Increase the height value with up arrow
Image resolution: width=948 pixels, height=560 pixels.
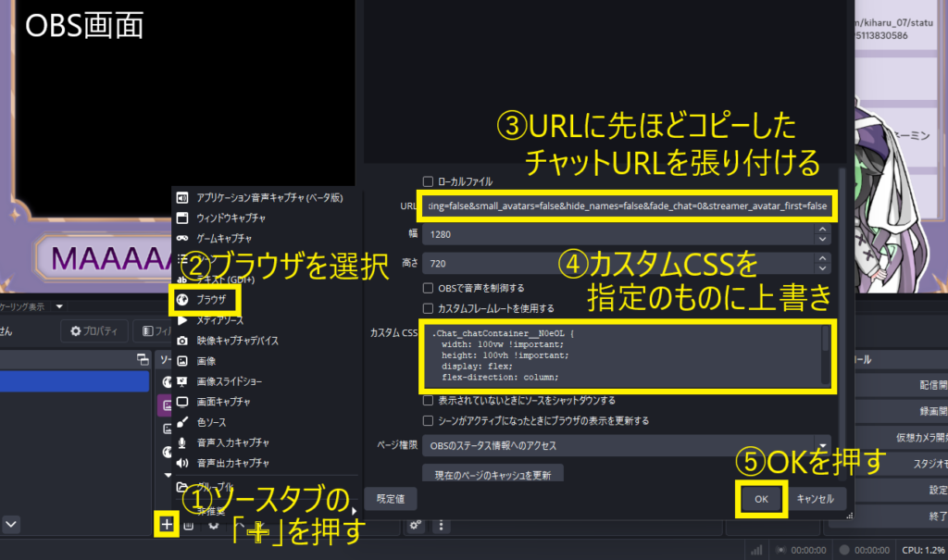[822, 258]
